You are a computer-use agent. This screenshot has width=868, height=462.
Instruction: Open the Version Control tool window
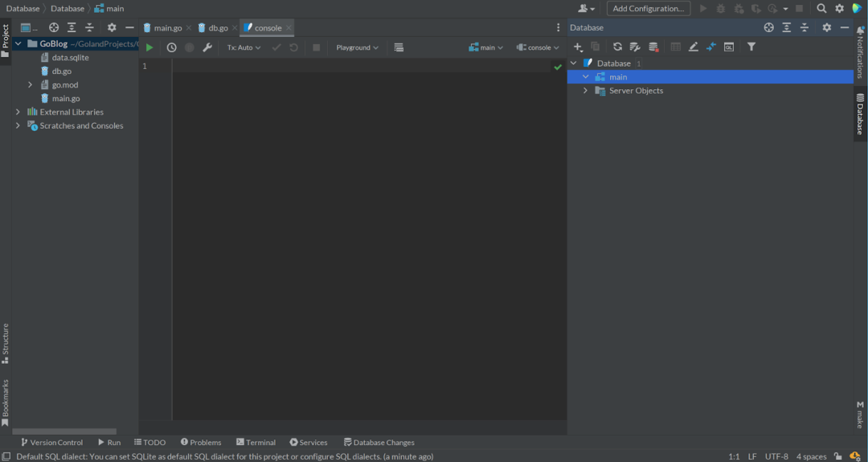(51, 442)
